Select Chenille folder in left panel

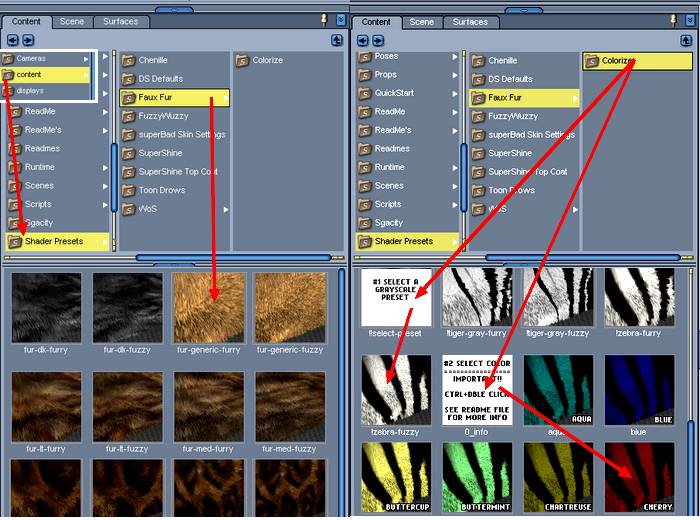tap(175, 60)
